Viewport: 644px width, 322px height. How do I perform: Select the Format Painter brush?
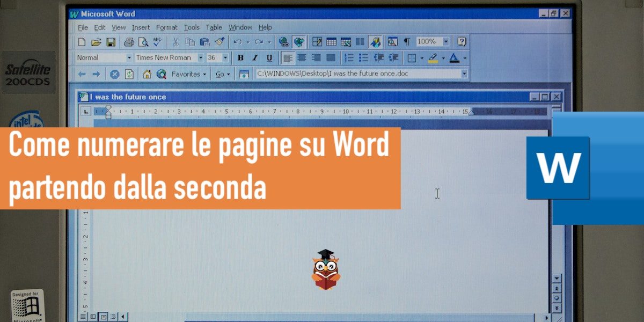pyautogui.click(x=219, y=41)
